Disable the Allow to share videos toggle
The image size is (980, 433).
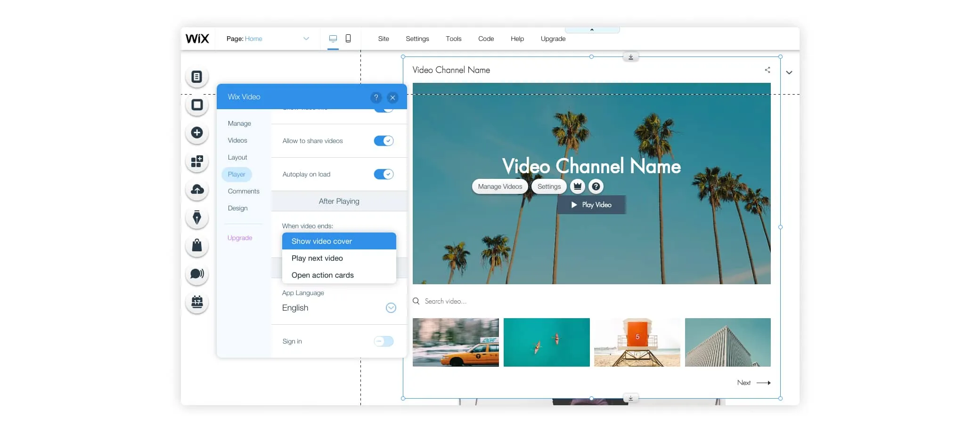tap(384, 141)
